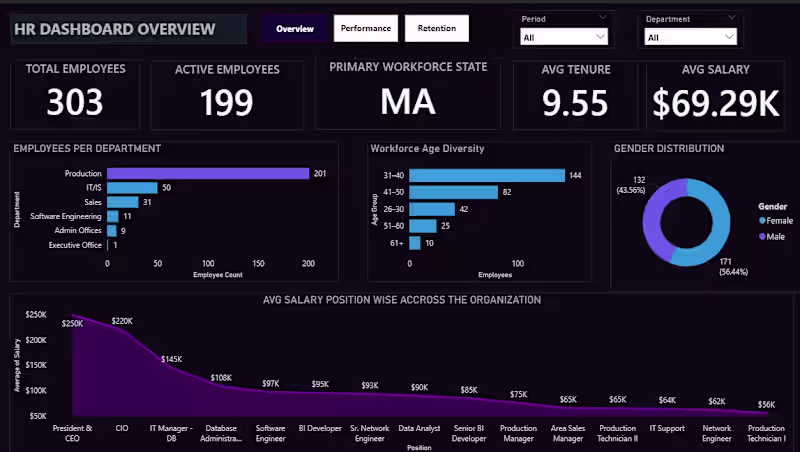Click the Data Analyst axis label
Image resolution: width=800 pixels, height=452 pixels.
click(x=419, y=428)
